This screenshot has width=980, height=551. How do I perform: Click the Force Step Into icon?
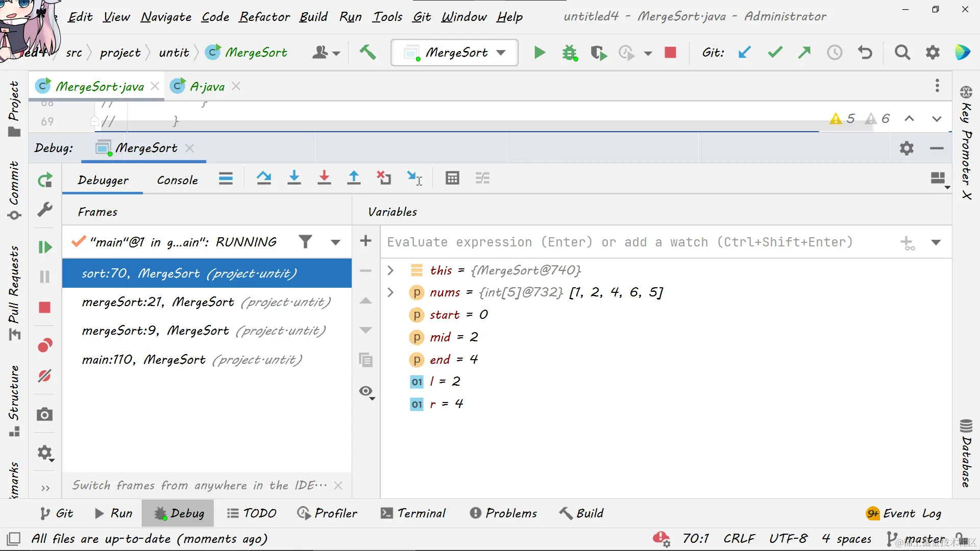click(324, 178)
